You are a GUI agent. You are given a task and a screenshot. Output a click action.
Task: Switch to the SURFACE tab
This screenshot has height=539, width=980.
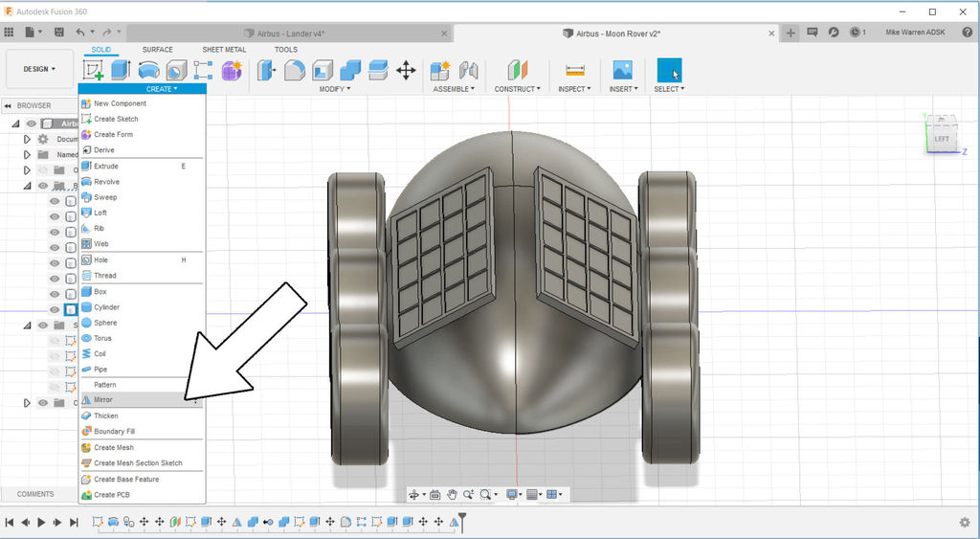pyautogui.click(x=158, y=50)
